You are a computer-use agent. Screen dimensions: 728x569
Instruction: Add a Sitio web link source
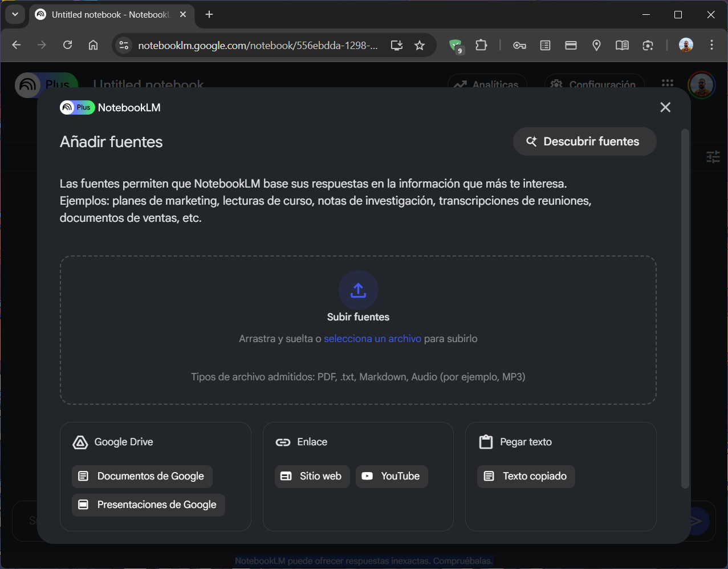click(x=312, y=476)
